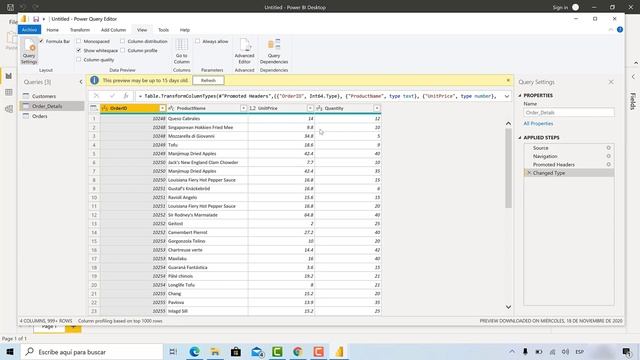Switch to Data view in Power BI sidebar
Image resolution: width=640 pixels, height=360 pixels.
pyautogui.click(x=9, y=92)
